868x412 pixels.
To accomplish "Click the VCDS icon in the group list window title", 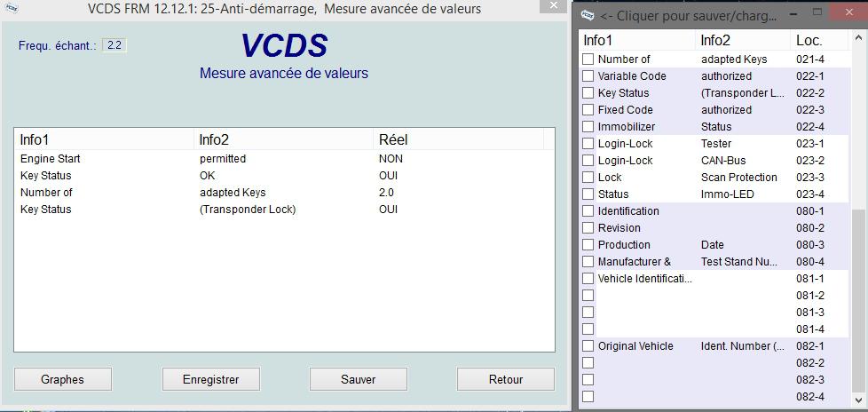I will pos(588,15).
